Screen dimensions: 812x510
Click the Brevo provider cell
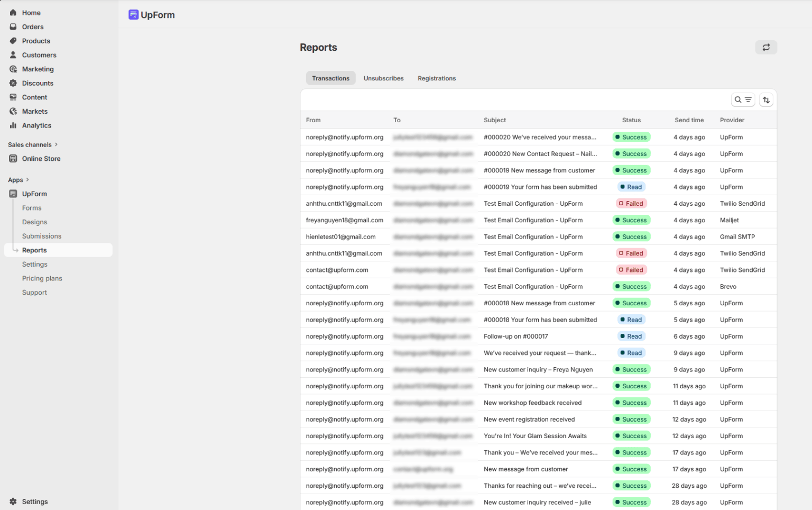(x=728, y=287)
